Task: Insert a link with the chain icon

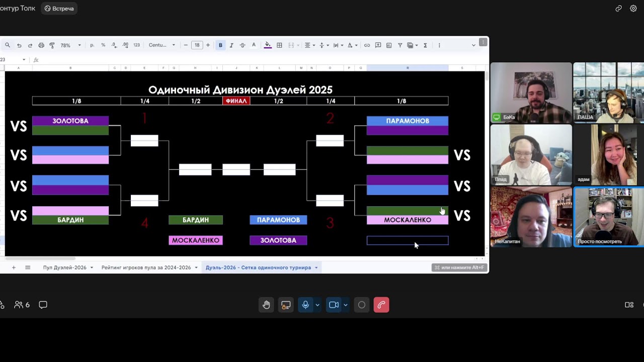Action: pos(367,45)
